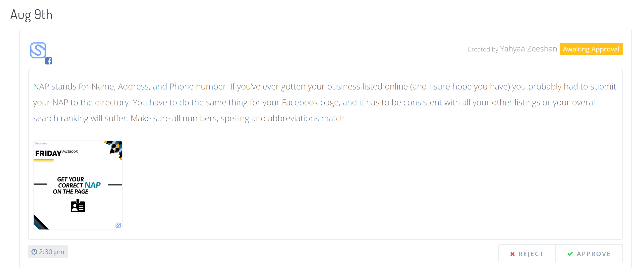This screenshot has height=272, width=644.
Task: Click the FRIDAY heading in the post image
Action: (x=48, y=153)
